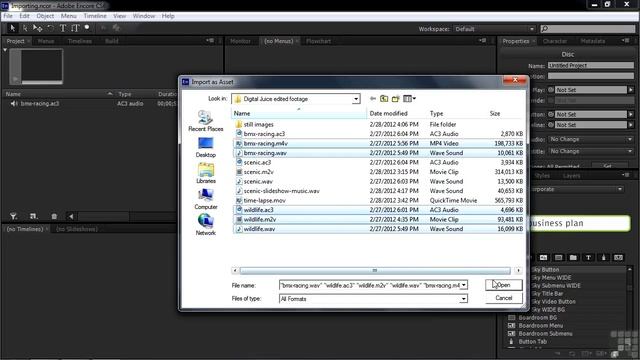Select the Direct Select tool
This screenshot has height=360, width=640.
[25, 28]
